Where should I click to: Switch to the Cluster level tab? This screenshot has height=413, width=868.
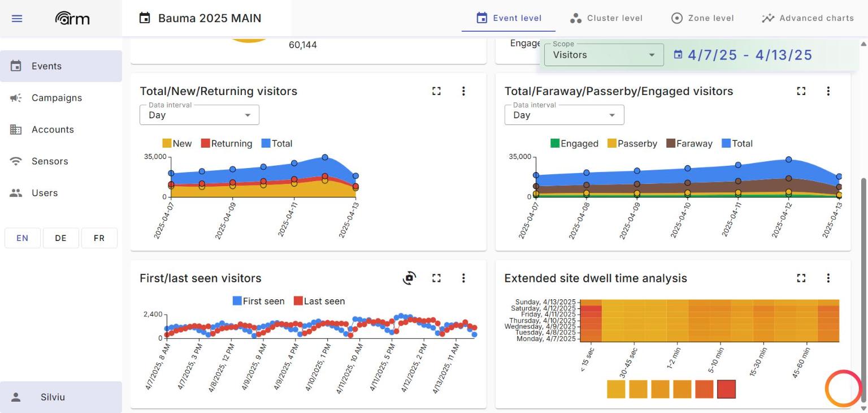606,18
